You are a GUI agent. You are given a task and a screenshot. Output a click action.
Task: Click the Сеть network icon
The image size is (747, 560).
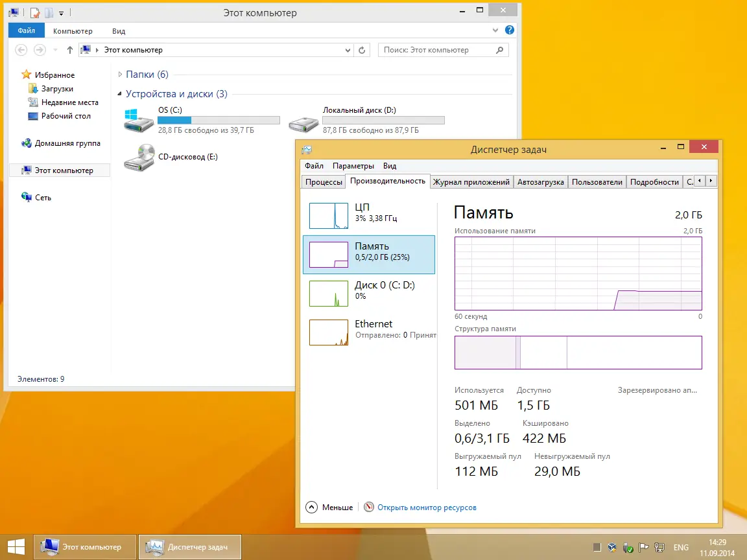26,197
